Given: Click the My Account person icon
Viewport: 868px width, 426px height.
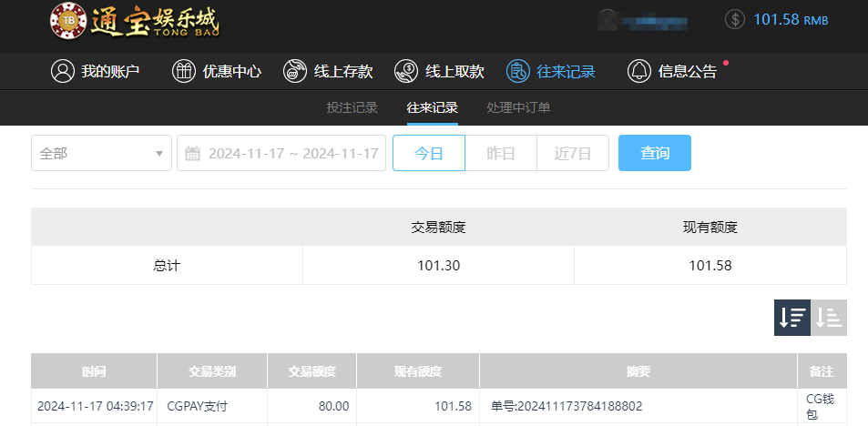Looking at the screenshot, I should tap(62, 71).
